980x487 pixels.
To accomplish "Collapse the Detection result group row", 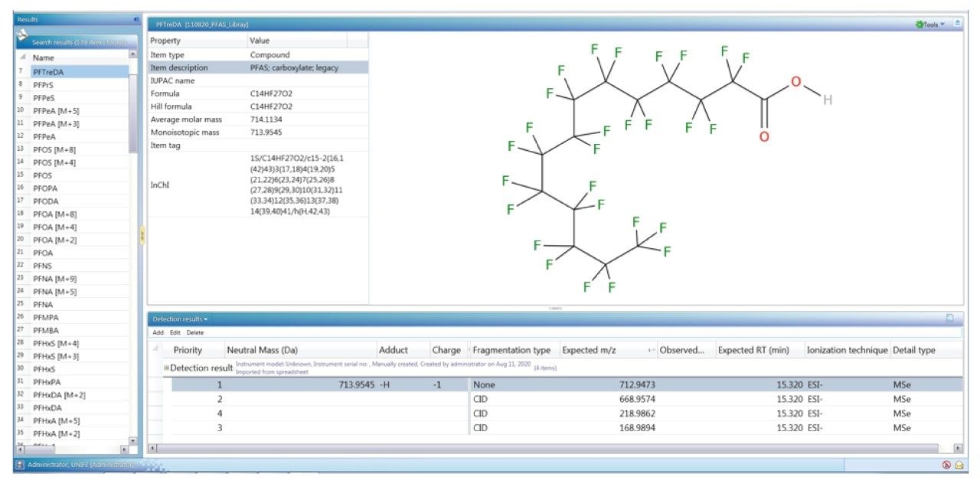I will (x=165, y=368).
